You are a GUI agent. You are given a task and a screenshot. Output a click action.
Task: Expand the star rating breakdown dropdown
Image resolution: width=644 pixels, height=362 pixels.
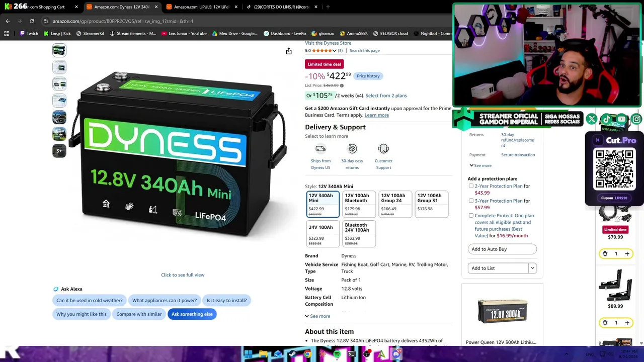(x=334, y=51)
